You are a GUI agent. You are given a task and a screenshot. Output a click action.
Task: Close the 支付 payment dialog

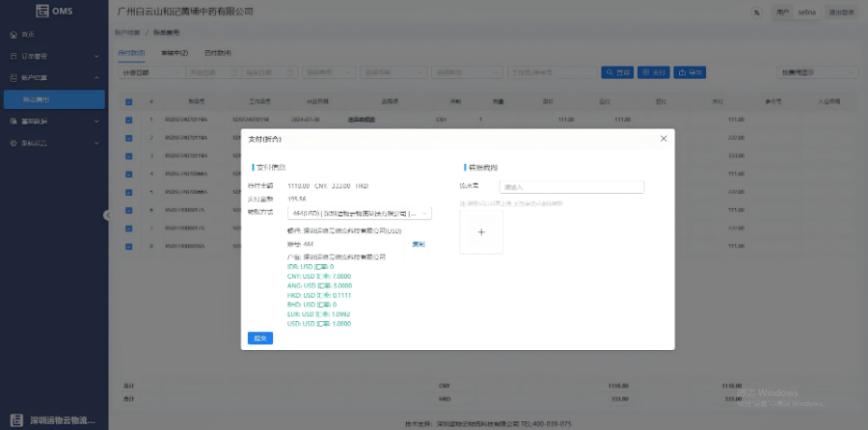tap(663, 139)
